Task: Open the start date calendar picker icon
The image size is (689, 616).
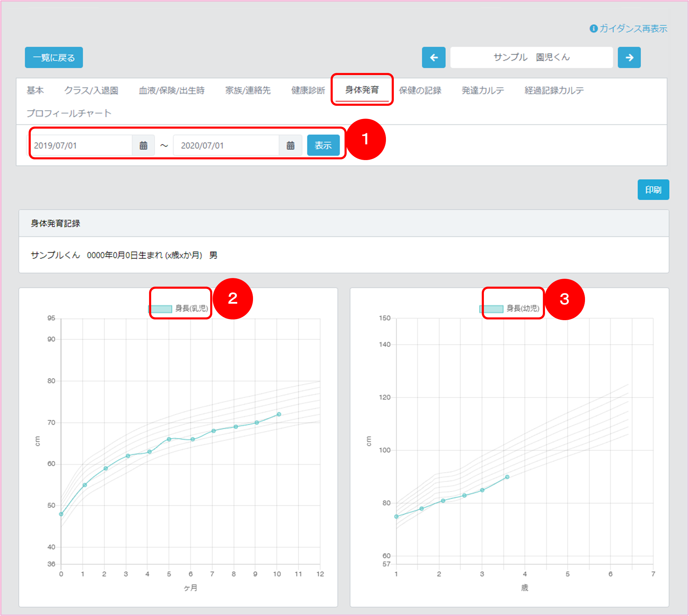Action: pyautogui.click(x=143, y=145)
